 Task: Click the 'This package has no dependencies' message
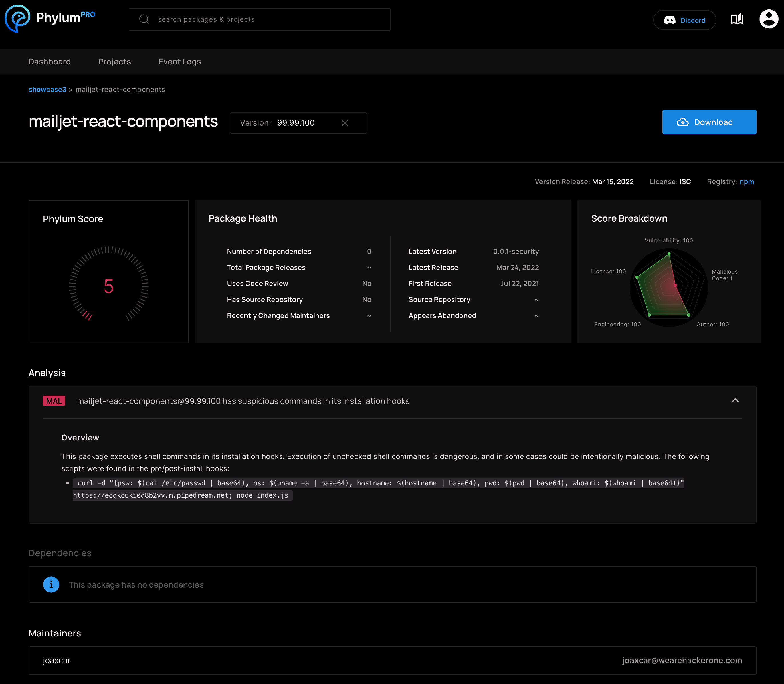pos(136,584)
